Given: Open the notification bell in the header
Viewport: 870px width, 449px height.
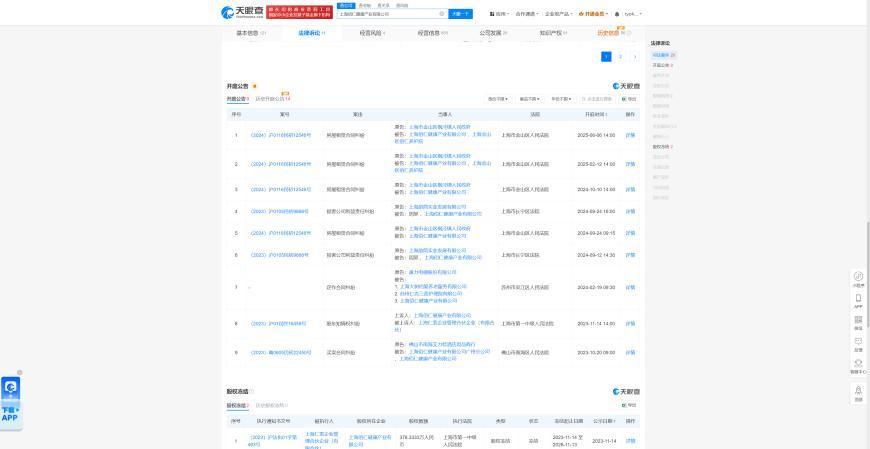Looking at the screenshot, I should point(617,14).
